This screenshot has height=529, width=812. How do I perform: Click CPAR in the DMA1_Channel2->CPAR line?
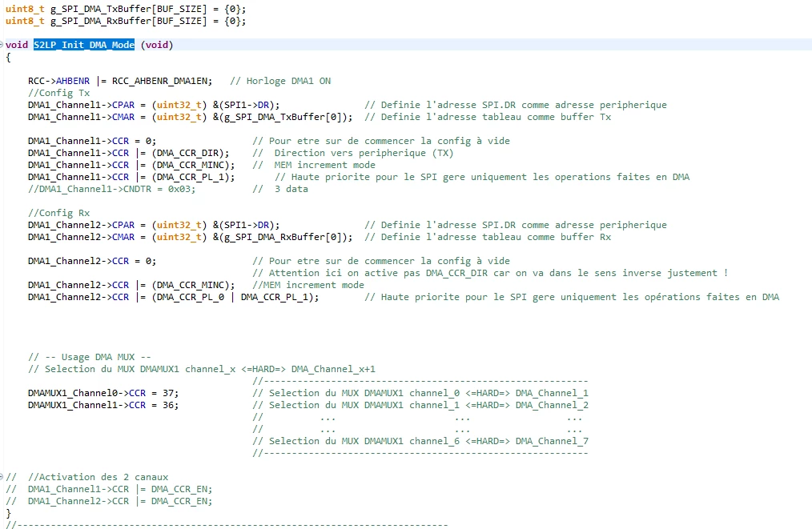tap(123, 225)
